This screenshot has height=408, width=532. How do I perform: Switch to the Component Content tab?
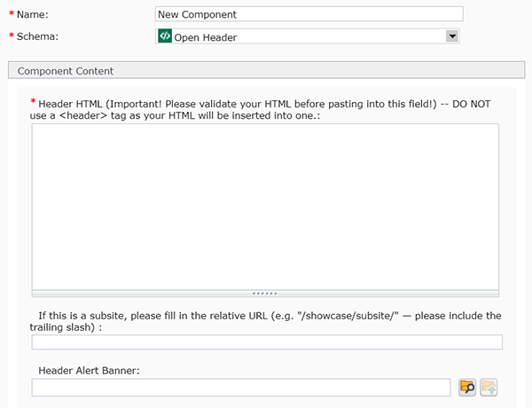coord(66,71)
